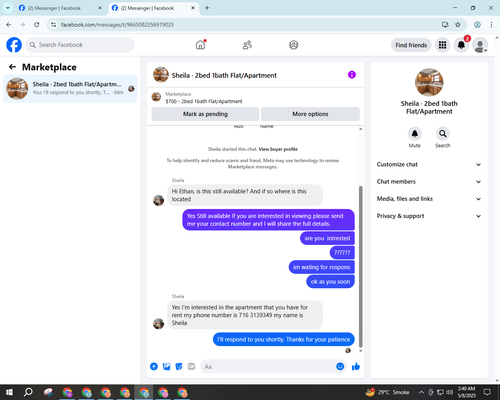Click the Search Facebook field
This screenshot has height=400, width=500.
[80, 45]
